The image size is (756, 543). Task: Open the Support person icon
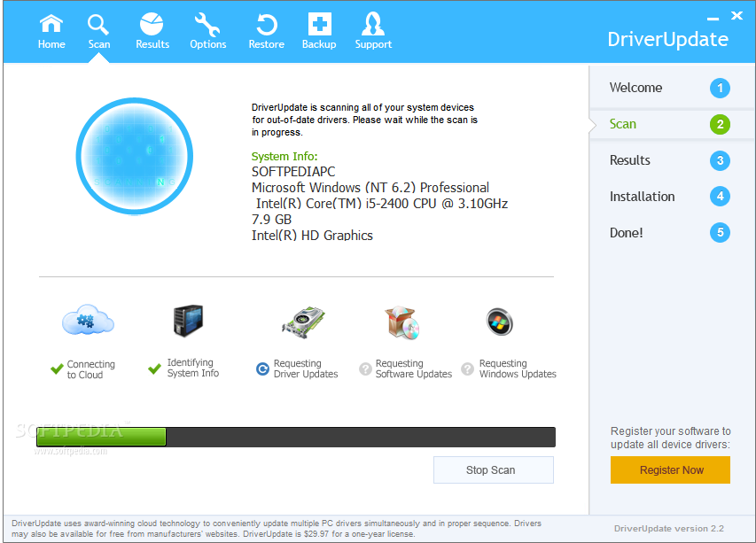[373, 24]
